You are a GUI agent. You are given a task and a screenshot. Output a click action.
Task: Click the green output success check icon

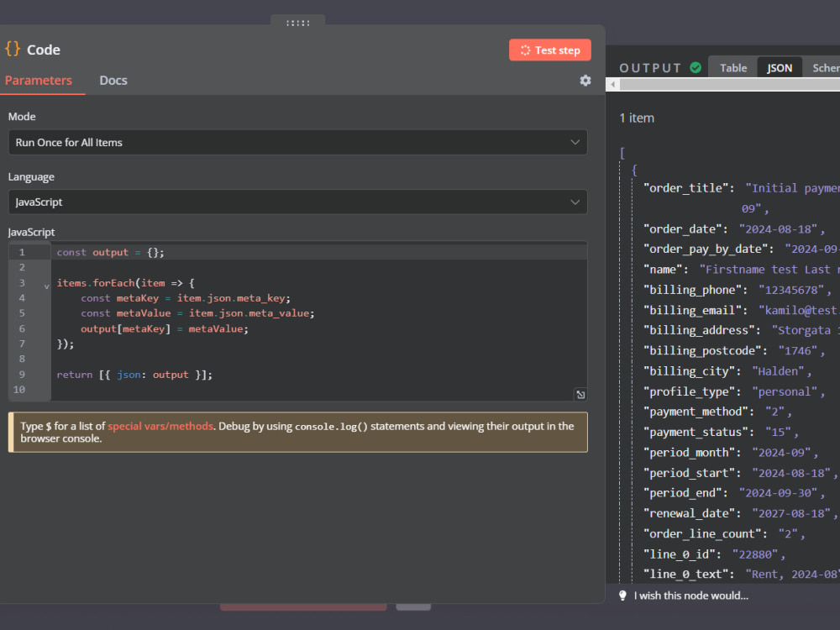click(696, 67)
